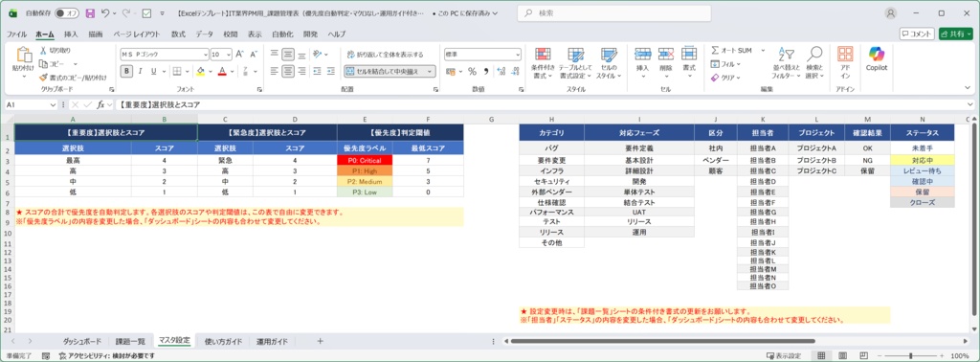Click the green 共有 share button
This screenshot has width=980, height=362.
956,34
